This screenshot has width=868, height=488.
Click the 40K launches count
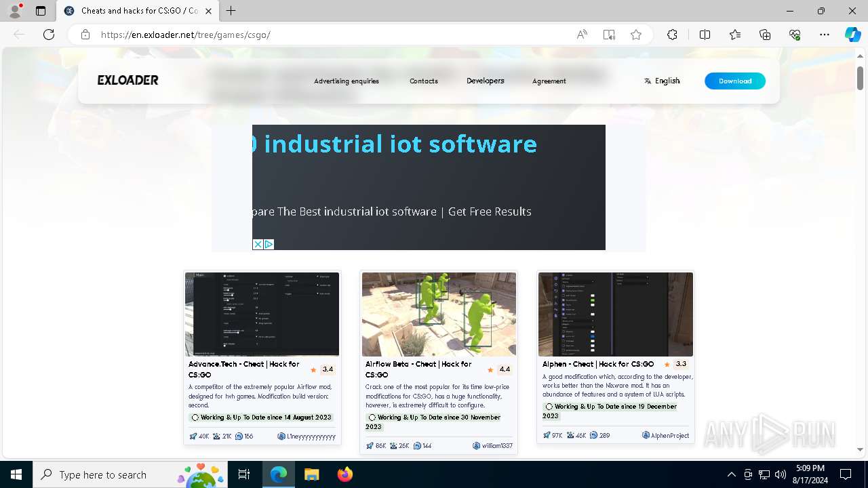(x=199, y=436)
